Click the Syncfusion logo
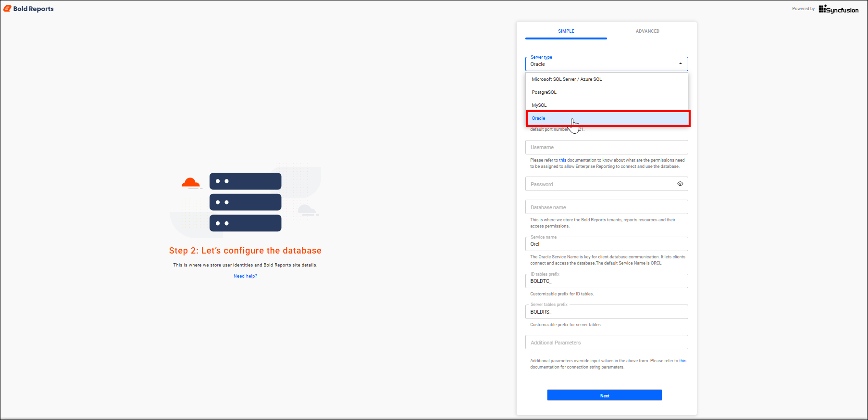The height and width of the screenshot is (420, 868). (x=839, y=9)
